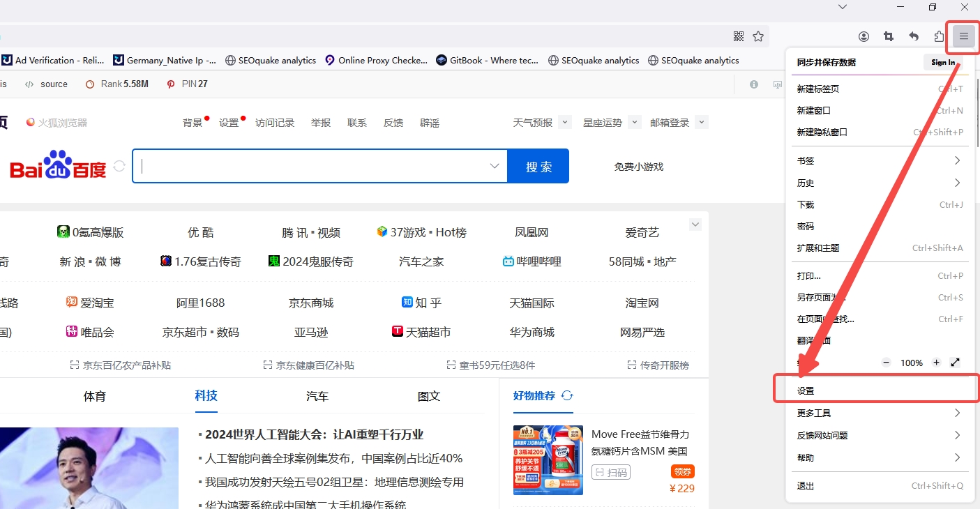
Task: Click the 领券 coupon button
Action: [x=682, y=471]
